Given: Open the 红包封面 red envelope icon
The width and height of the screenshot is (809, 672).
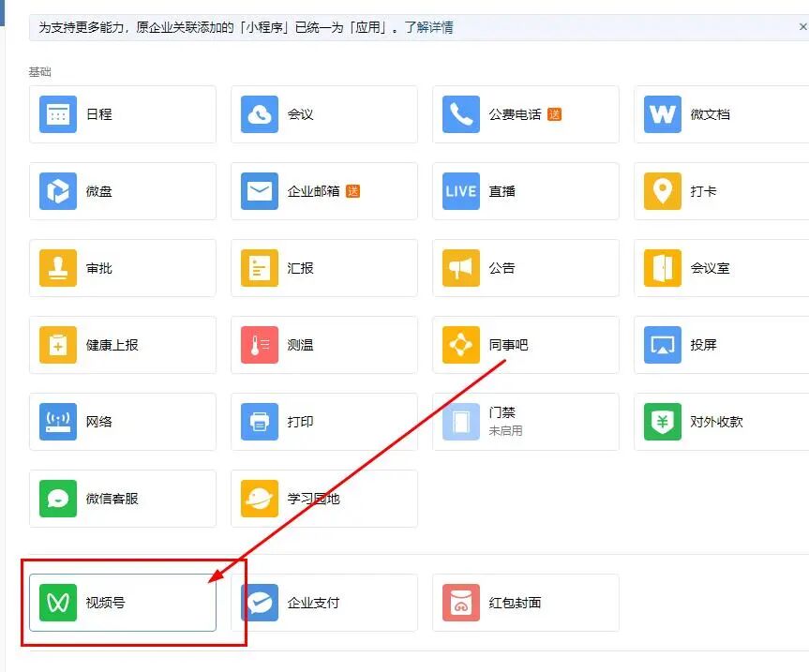Looking at the screenshot, I should pos(461,603).
